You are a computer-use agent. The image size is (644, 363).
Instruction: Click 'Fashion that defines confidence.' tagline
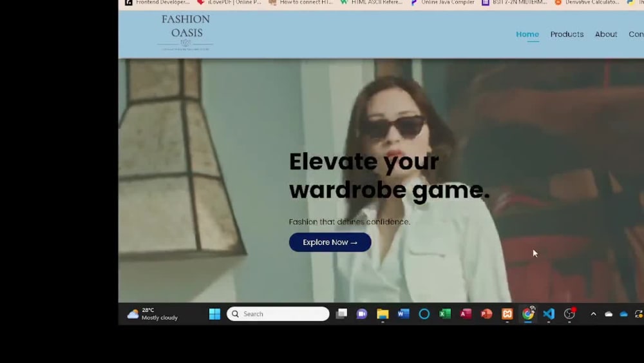click(350, 222)
